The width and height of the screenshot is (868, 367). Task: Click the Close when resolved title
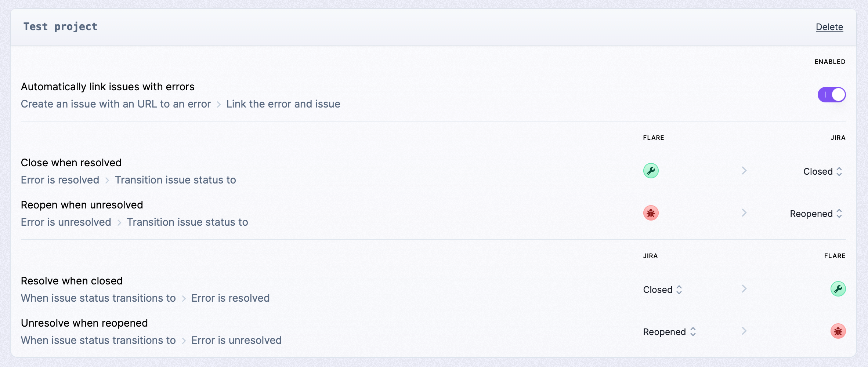[71, 163]
